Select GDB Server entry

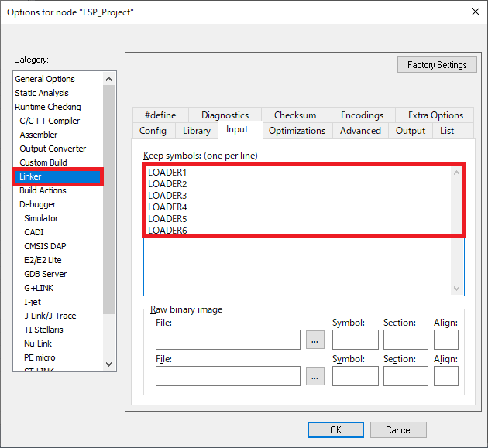[46, 274]
